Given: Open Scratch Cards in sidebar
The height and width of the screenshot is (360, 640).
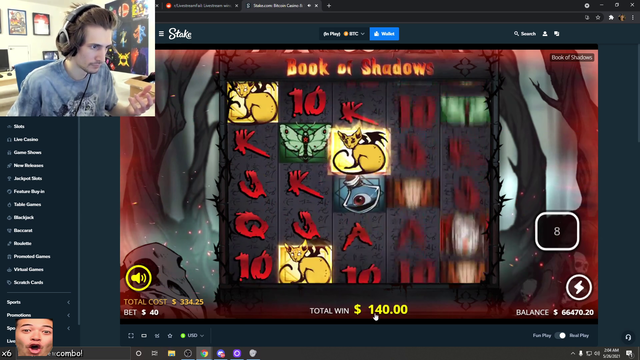Looking at the screenshot, I should click(28, 282).
